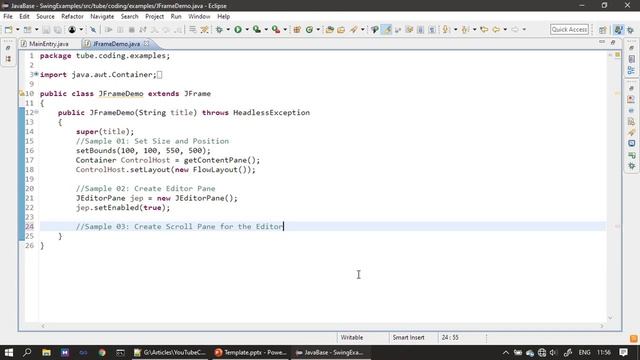640x360 pixels.
Task: Maximize the editor area
Action: click(613, 42)
